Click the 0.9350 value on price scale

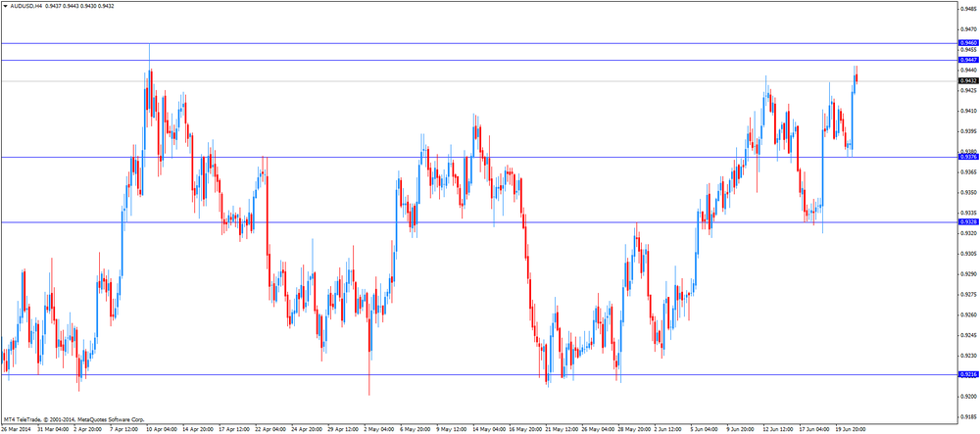click(969, 192)
